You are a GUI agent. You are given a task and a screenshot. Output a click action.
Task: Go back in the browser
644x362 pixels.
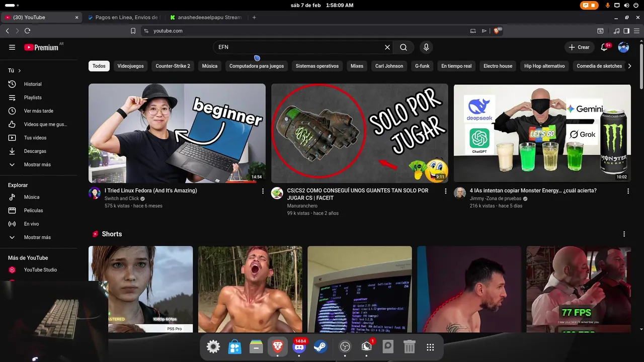[7, 31]
